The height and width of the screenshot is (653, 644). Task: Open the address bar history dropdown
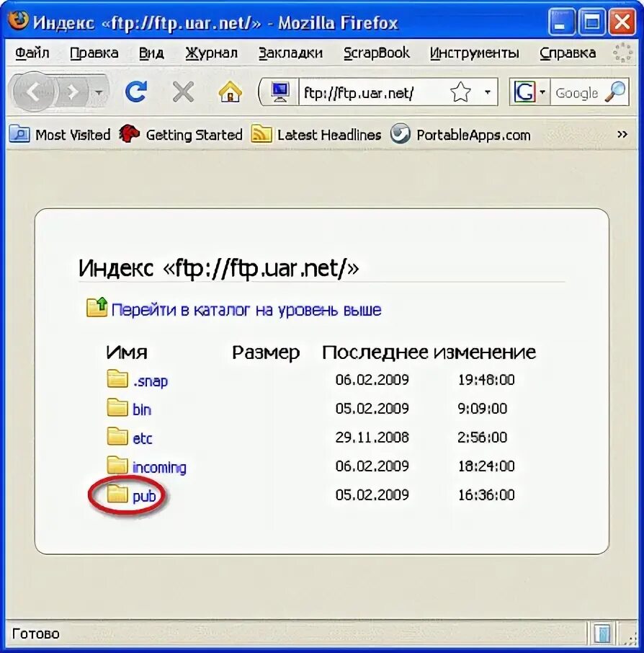tap(488, 92)
